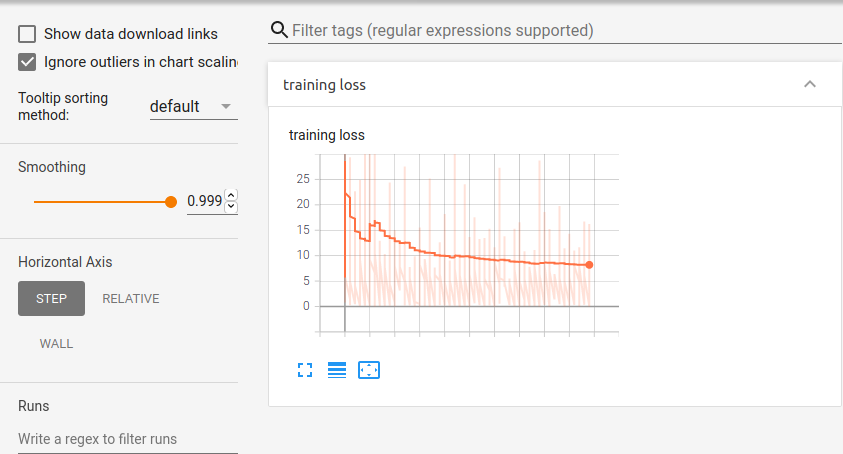Viewport: 843px width, 454px height.
Task: Focus the Filter tags search box
Action: 560,31
